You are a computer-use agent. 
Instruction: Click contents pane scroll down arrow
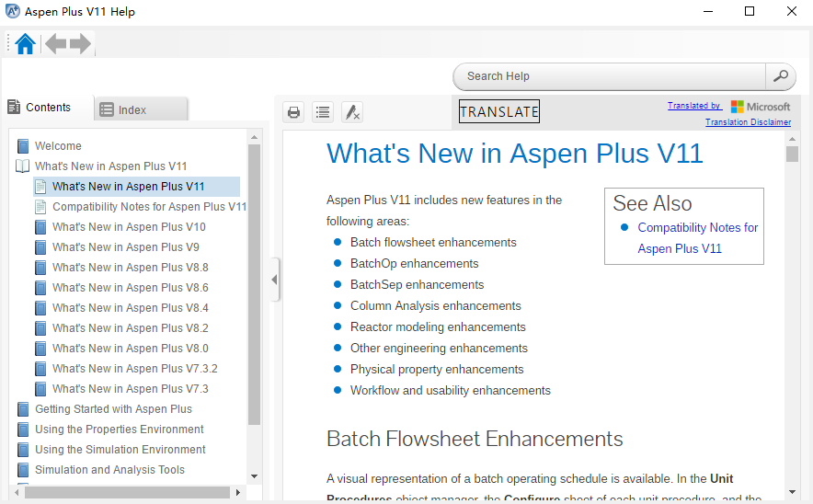pyautogui.click(x=254, y=476)
